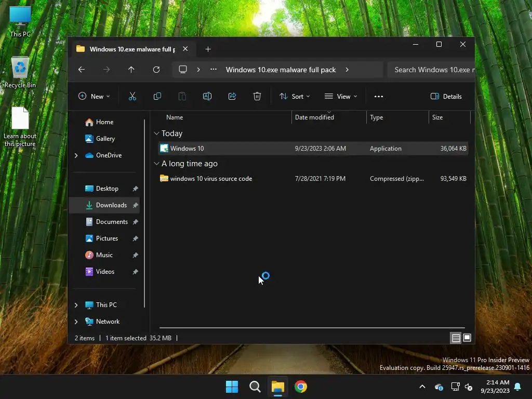Open the Documents folder in sidebar
532x399 pixels.
point(112,221)
